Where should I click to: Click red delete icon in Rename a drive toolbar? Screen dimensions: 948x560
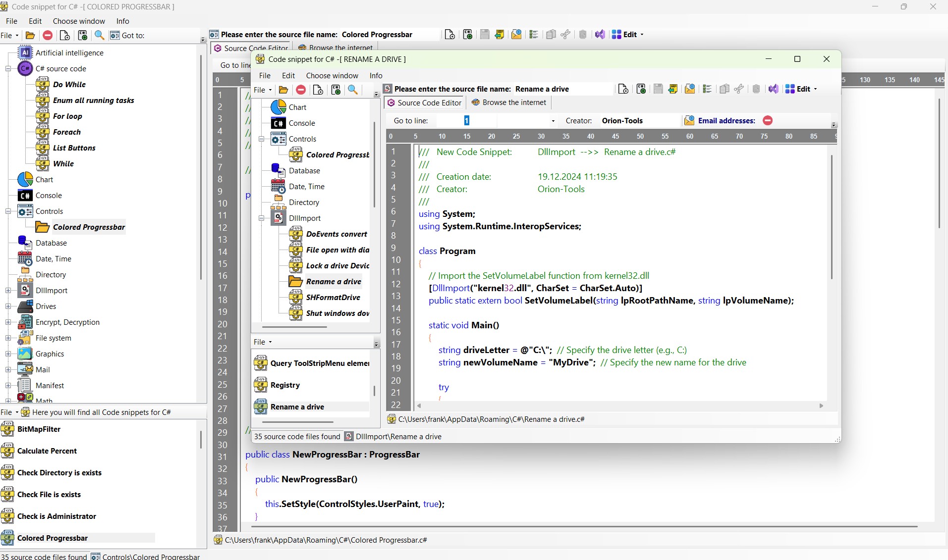[301, 90]
